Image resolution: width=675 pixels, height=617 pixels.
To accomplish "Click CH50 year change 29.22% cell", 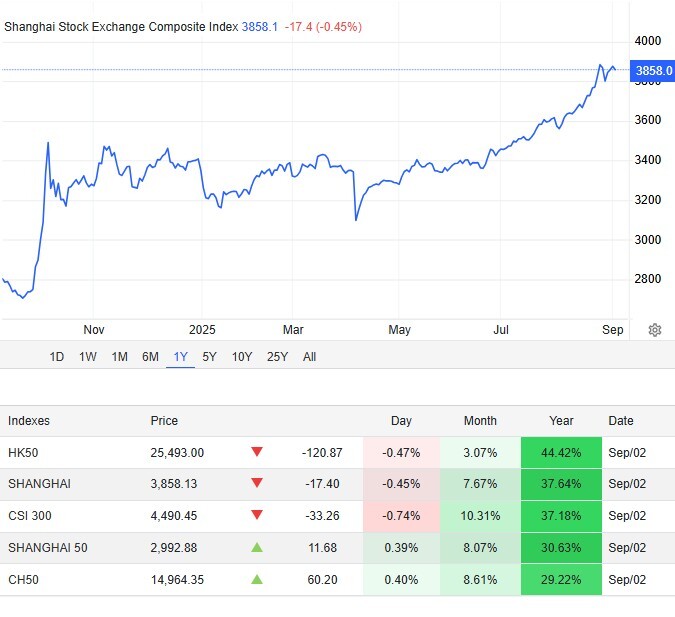I will [561, 580].
